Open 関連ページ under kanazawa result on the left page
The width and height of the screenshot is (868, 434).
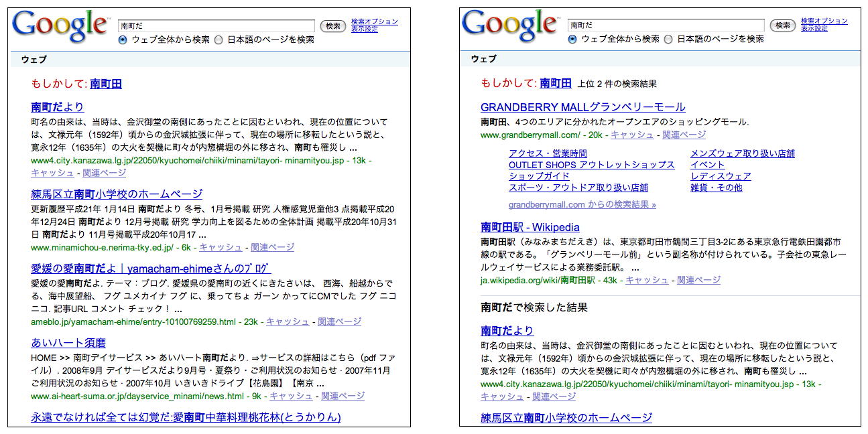(105, 173)
